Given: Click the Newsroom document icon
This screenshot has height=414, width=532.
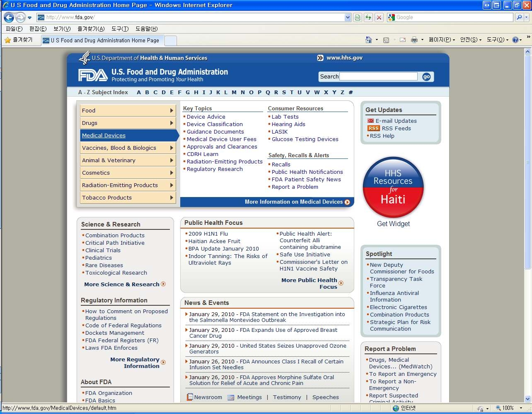Looking at the screenshot, I should [x=190, y=397].
